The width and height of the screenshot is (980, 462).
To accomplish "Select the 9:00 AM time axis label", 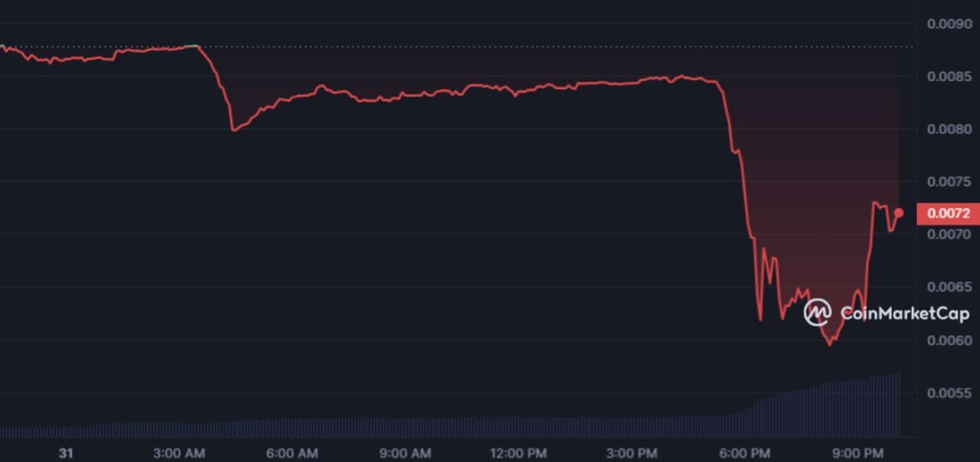I will [x=404, y=454].
